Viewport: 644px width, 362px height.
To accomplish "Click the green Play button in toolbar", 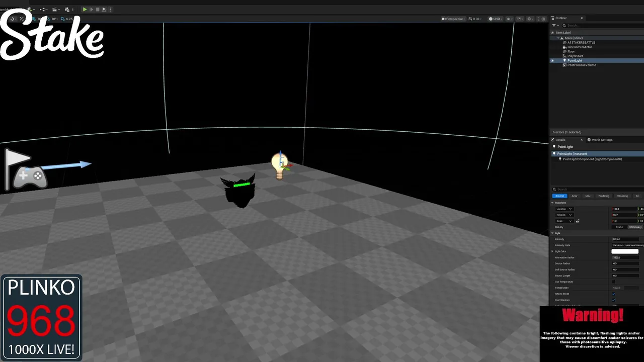I will (85, 9).
